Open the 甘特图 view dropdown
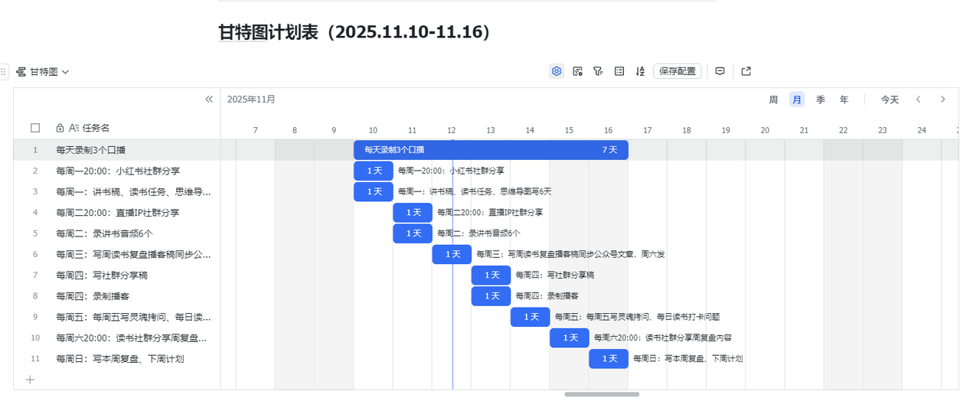Viewport: 980px width, 411px height. tap(43, 71)
